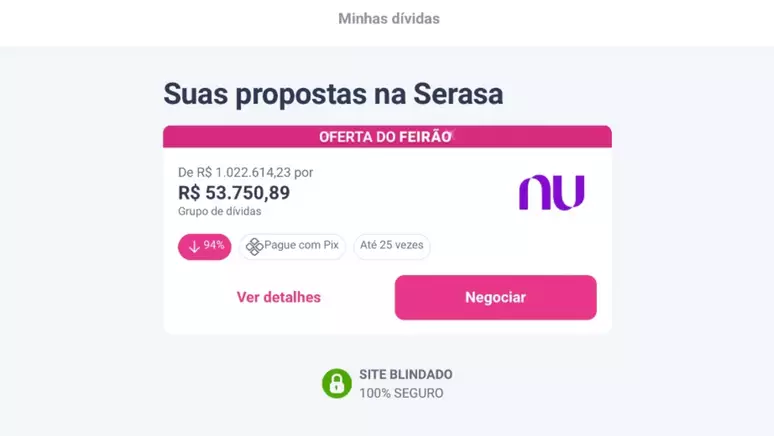This screenshot has width=774, height=436.
Task: Click the Site Blindado security seal
Action: click(x=387, y=384)
